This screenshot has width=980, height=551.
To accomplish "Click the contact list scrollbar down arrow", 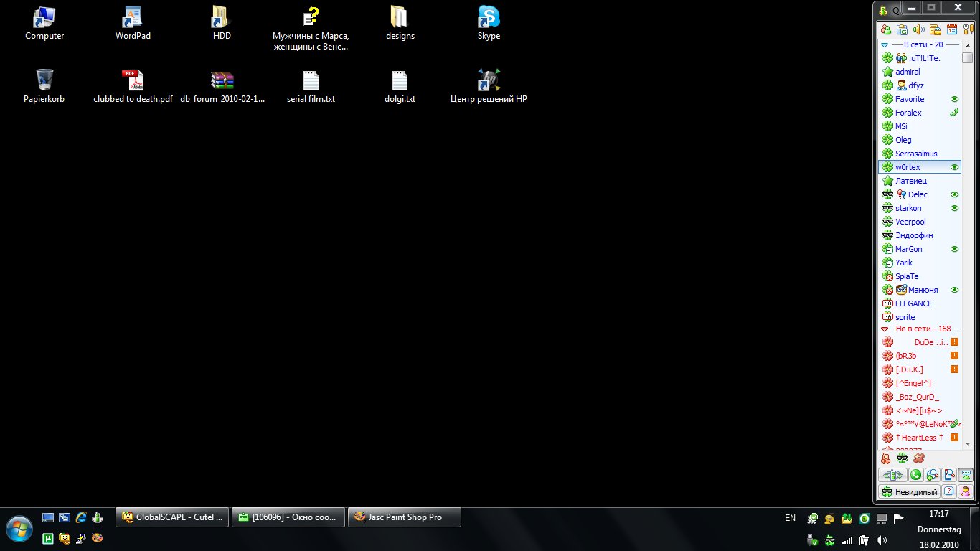I will [x=968, y=443].
